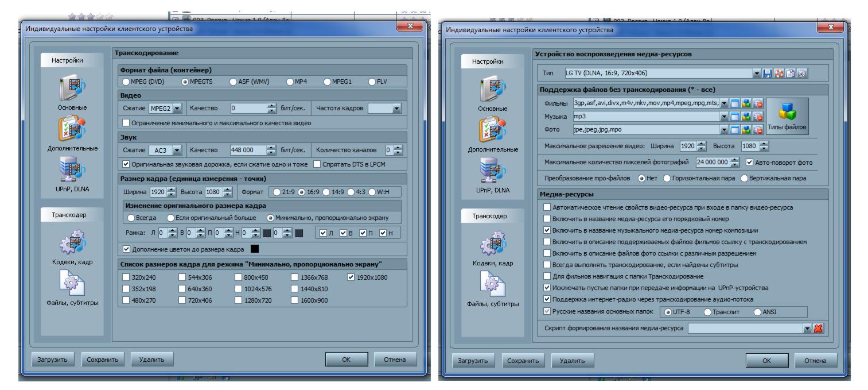Click the floppy save icon beside the Тип dropdown
The width and height of the screenshot is (868, 390).
768,74
